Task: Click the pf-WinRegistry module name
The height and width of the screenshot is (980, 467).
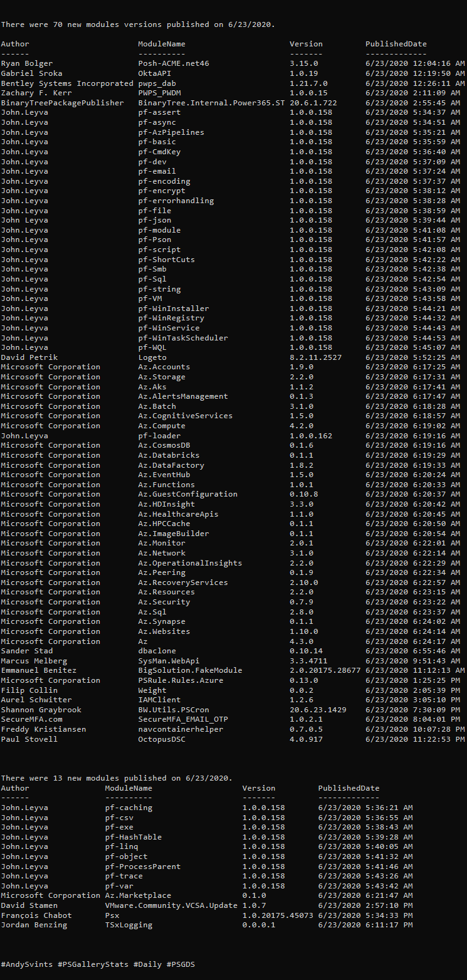Action: coord(171,319)
